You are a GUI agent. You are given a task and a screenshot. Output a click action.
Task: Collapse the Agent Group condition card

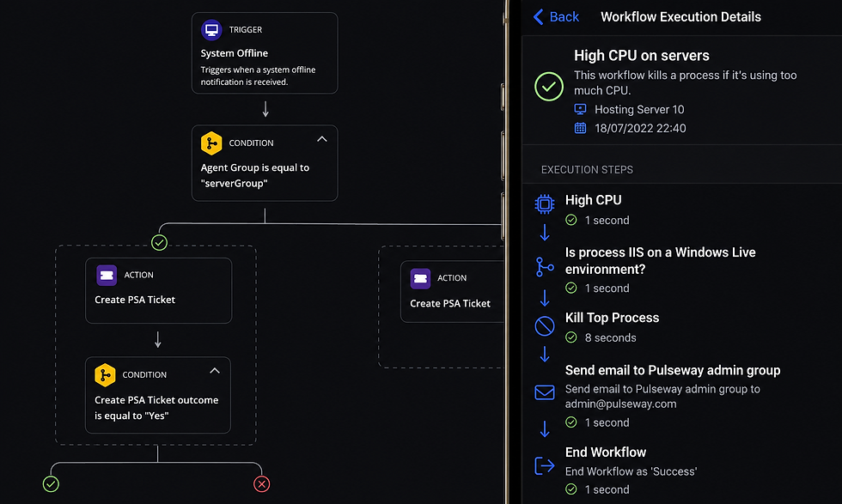tap(321, 139)
